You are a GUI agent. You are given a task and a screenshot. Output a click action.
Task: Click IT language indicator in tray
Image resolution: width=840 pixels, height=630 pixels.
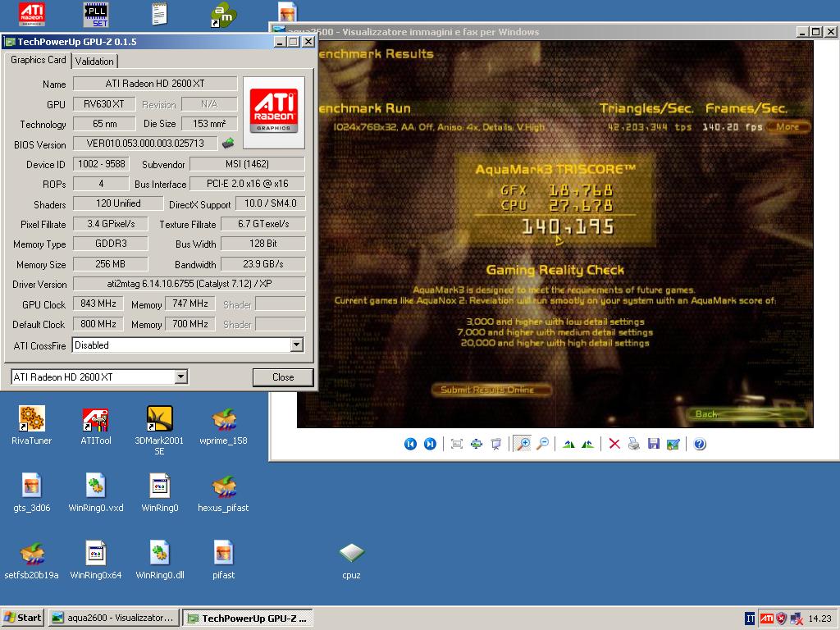pyautogui.click(x=750, y=619)
